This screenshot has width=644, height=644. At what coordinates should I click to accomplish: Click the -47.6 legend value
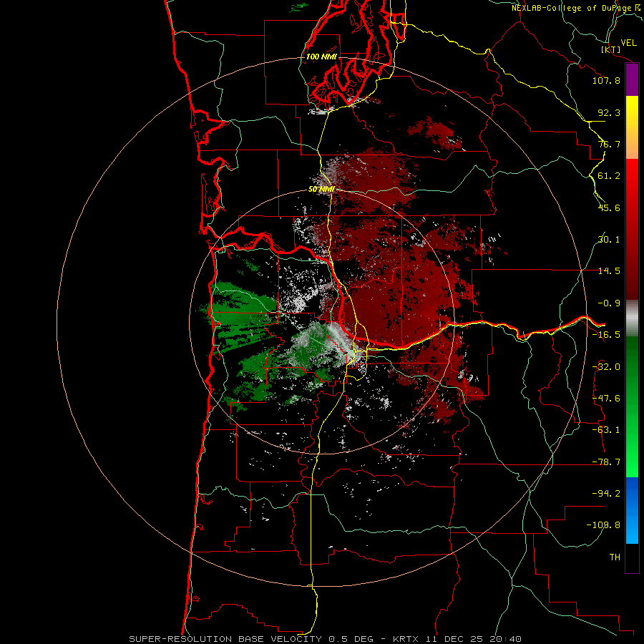click(x=606, y=399)
